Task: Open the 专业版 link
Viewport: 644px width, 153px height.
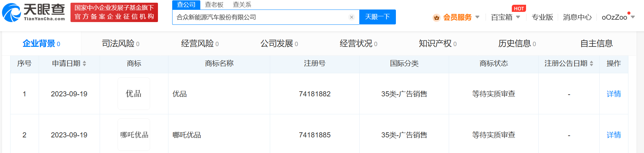Action: pos(542,17)
